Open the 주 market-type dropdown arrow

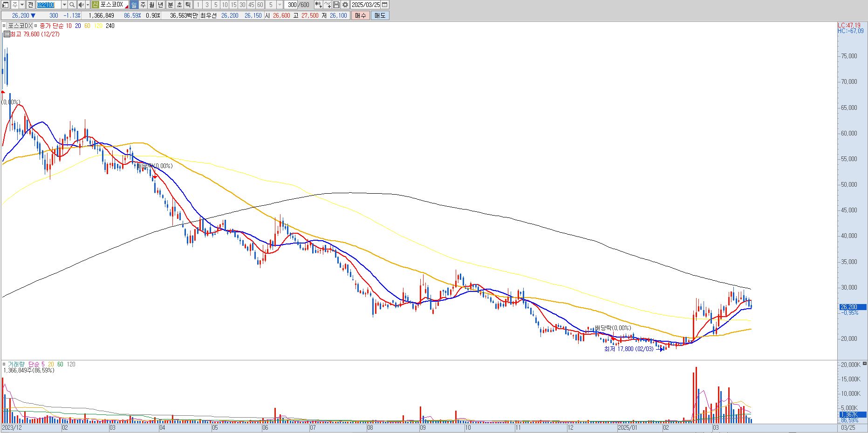22,5
